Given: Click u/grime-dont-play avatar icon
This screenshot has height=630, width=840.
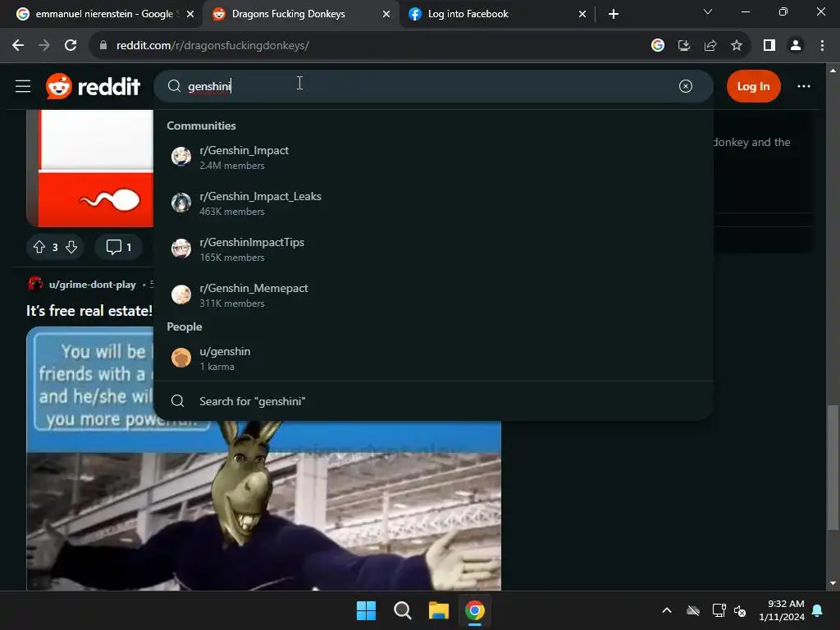Looking at the screenshot, I should [35, 283].
